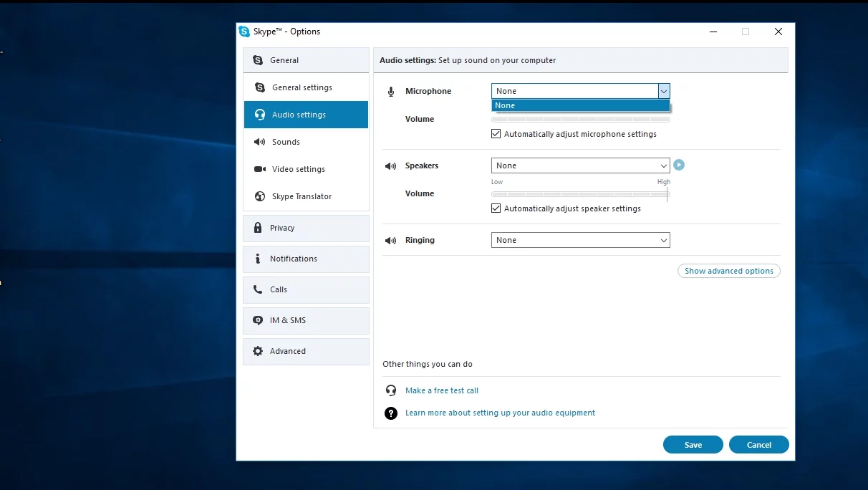Image resolution: width=868 pixels, height=490 pixels.
Task: Click the globe icon for Skype Translator
Action: point(259,196)
